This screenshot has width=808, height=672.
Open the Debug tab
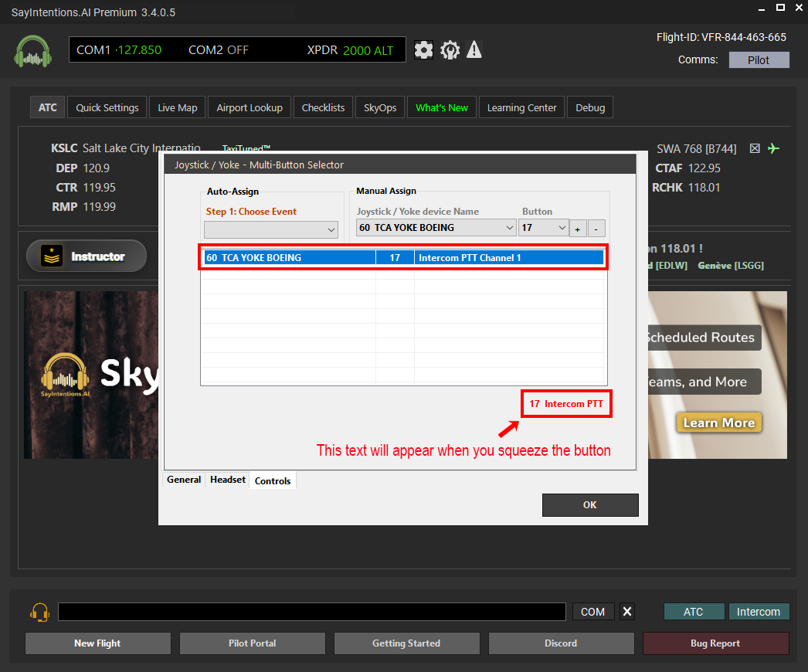tap(590, 107)
